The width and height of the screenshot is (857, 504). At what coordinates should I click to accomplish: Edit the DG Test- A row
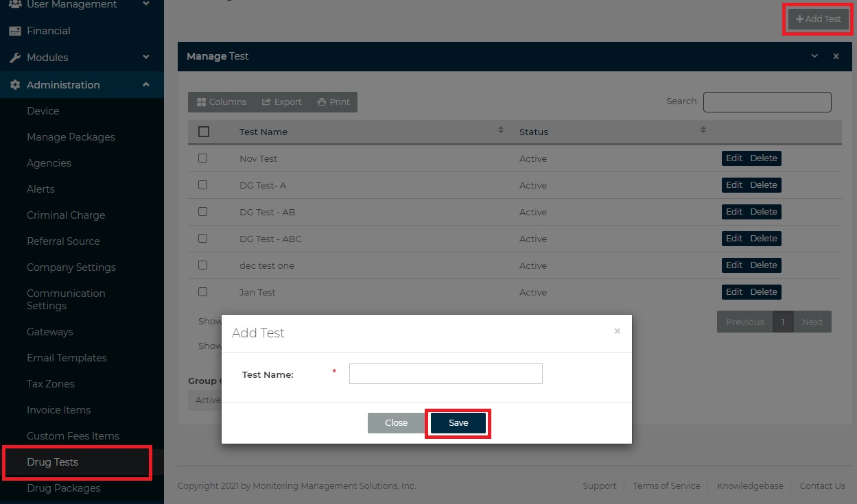(x=734, y=185)
